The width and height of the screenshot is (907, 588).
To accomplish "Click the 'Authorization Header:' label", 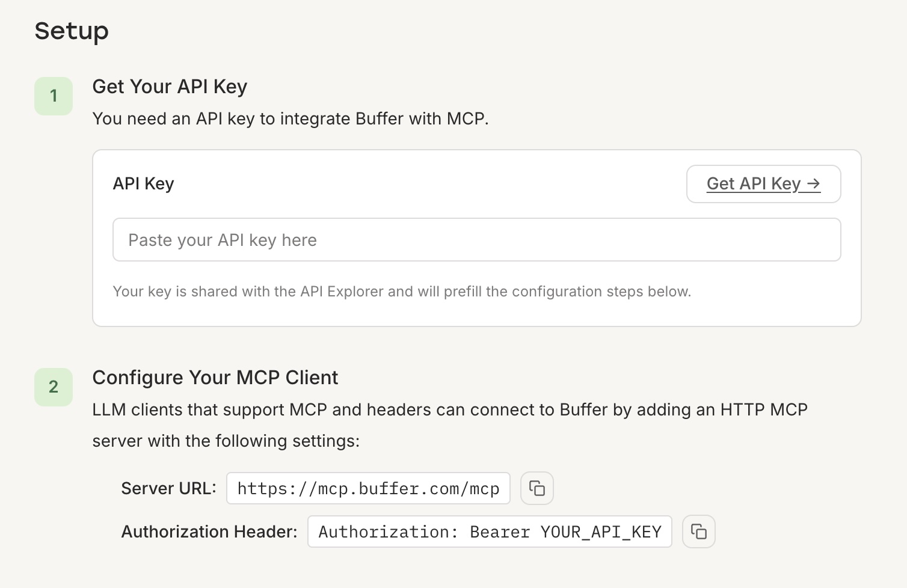I will pyautogui.click(x=209, y=531).
